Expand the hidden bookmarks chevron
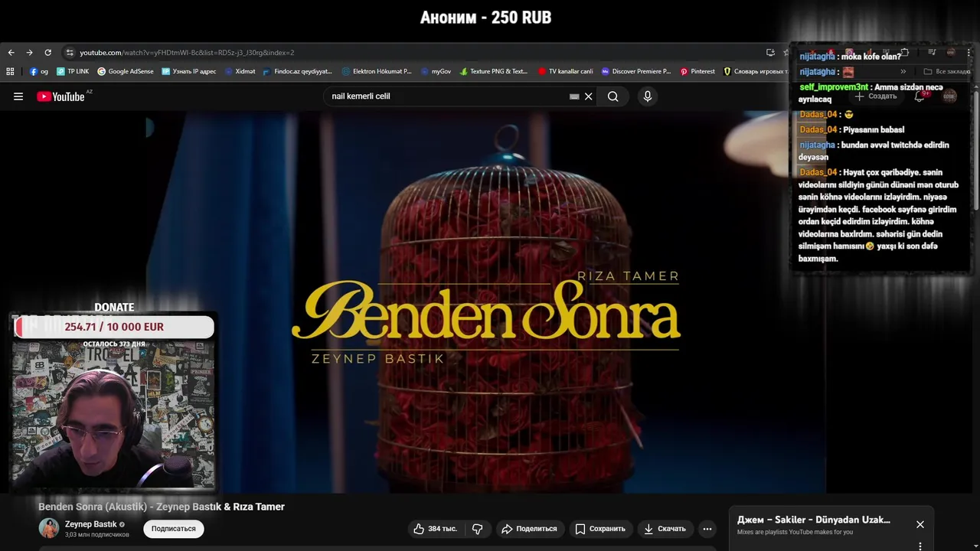Viewport: 980px width, 551px height. click(903, 71)
